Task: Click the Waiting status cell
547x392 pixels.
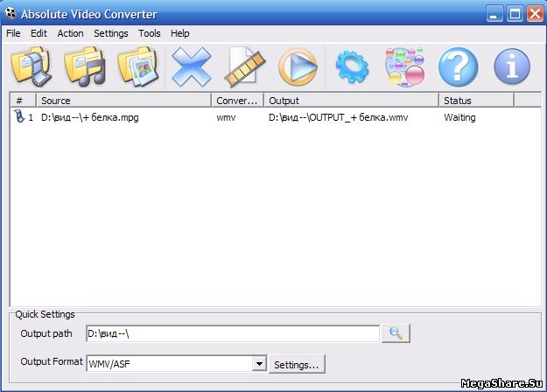Action: tap(459, 117)
